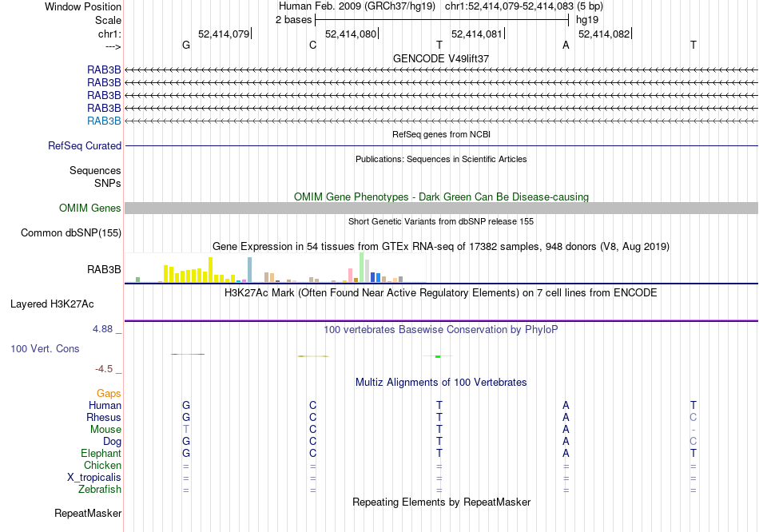Click the -4.5 PhyloP lower scale value
Screen dimensions: 759x532
click(x=104, y=369)
